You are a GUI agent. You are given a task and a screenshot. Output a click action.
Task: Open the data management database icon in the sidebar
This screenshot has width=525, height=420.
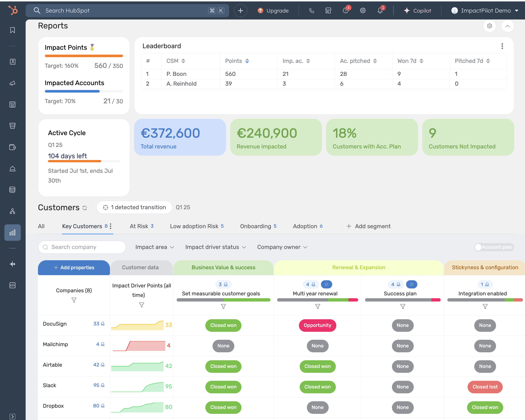(13, 190)
